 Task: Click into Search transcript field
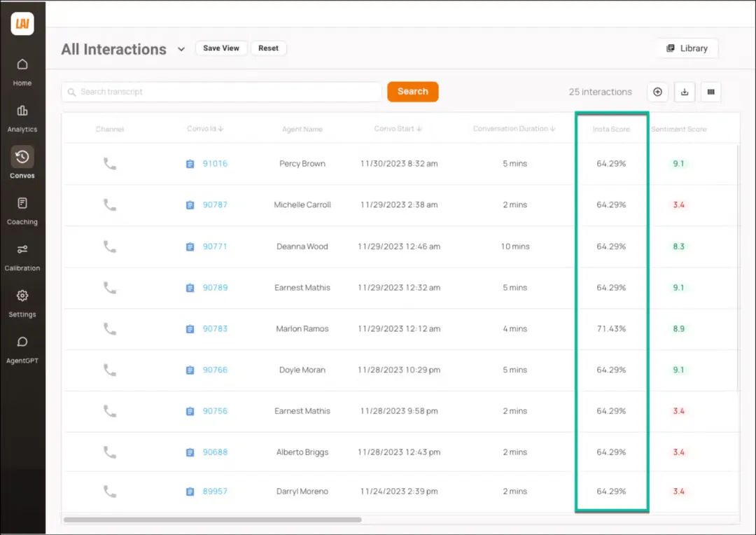222,92
